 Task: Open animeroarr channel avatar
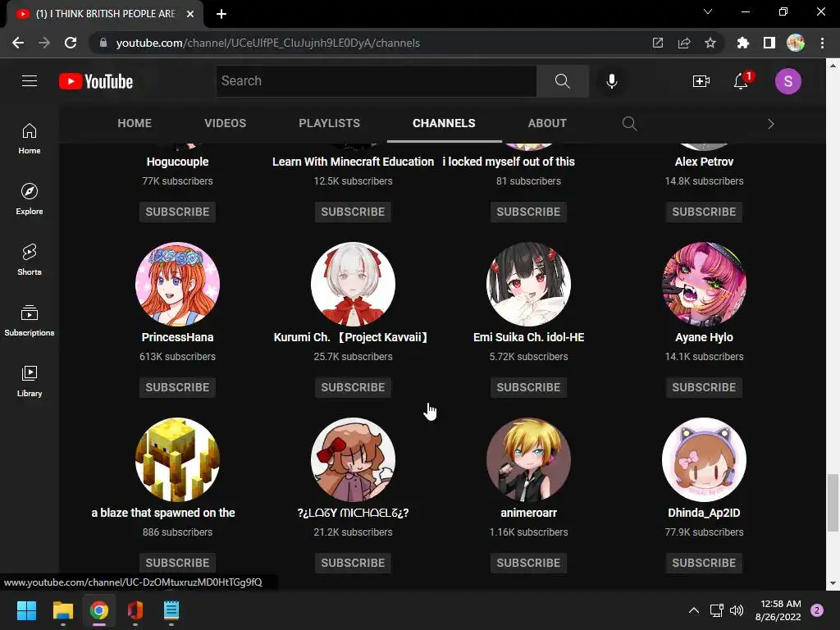528,459
